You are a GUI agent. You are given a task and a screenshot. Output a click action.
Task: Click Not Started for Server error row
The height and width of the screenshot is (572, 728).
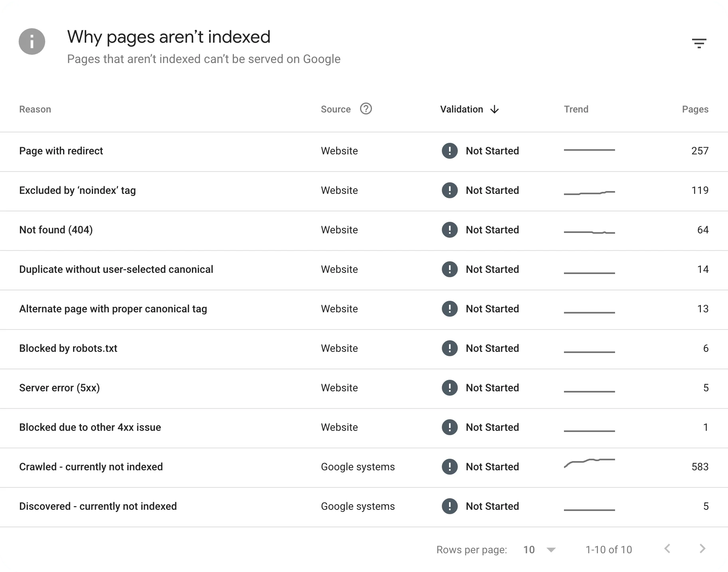(x=492, y=388)
